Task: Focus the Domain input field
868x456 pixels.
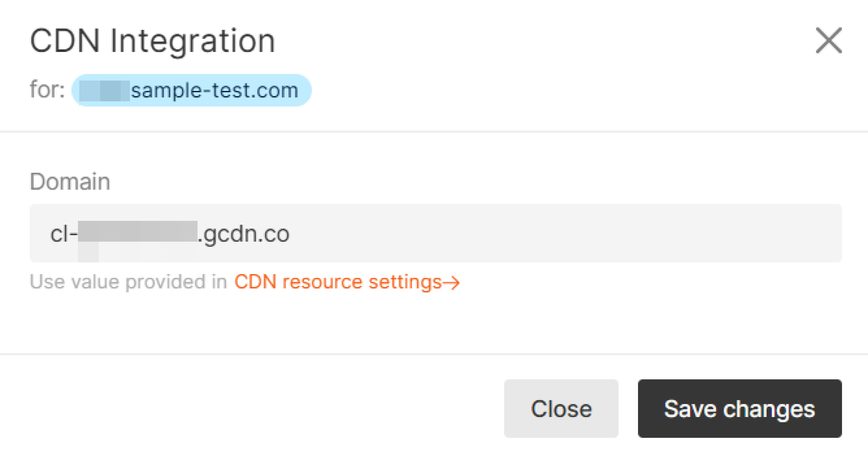Action: point(436,233)
